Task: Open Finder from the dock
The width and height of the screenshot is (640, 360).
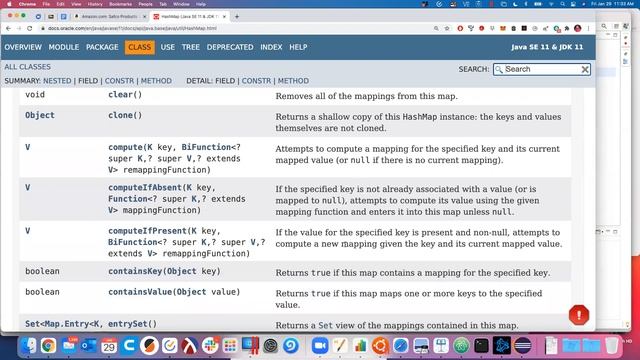Action: pyautogui.click(x=29, y=346)
